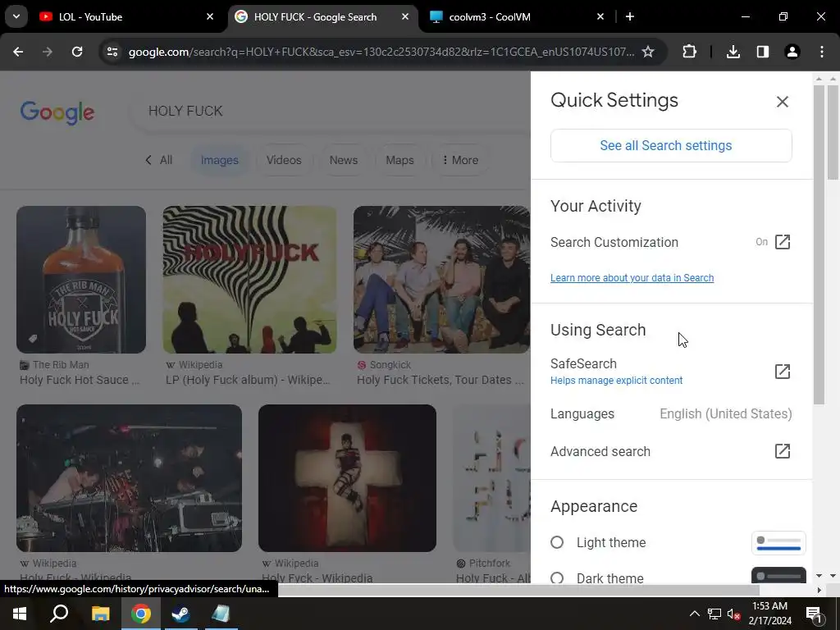The width and height of the screenshot is (840, 630).
Task: Click Light theme preview swatch
Action: click(778, 543)
